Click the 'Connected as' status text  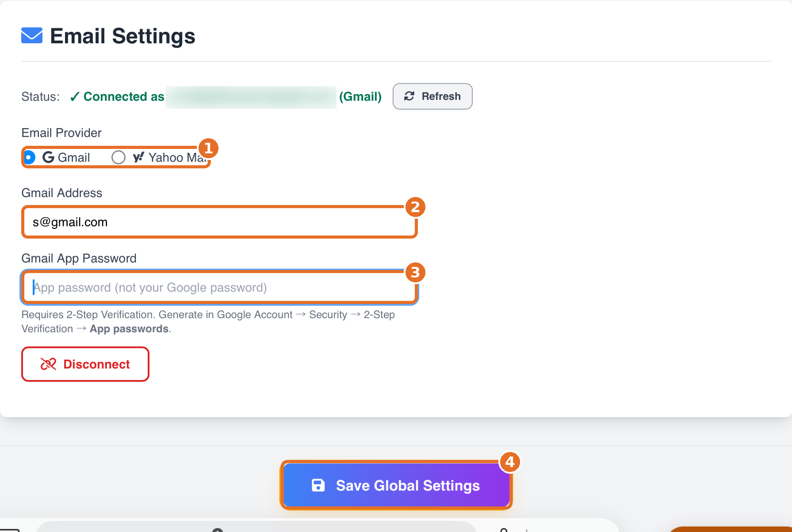(124, 96)
